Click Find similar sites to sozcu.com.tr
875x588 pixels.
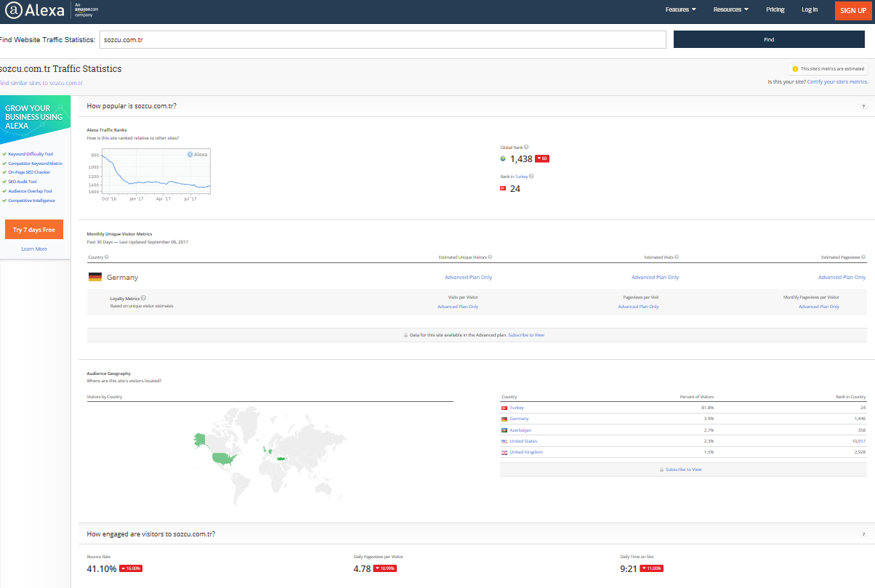pyautogui.click(x=41, y=83)
